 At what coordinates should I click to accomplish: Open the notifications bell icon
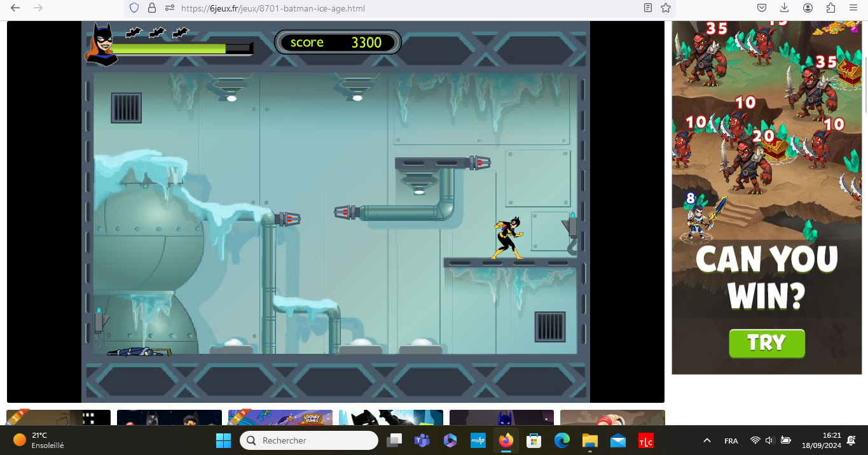(x=852, y=440)
